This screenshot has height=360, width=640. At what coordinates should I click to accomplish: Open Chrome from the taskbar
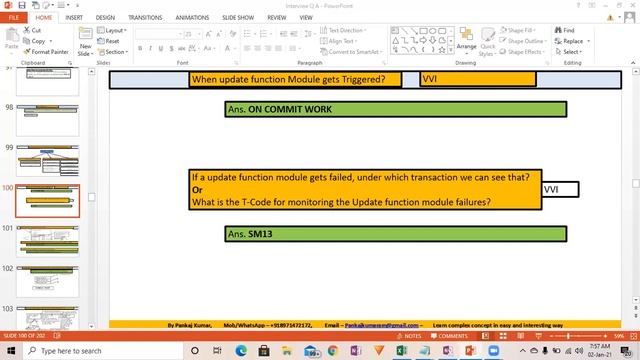coord(333,351)
